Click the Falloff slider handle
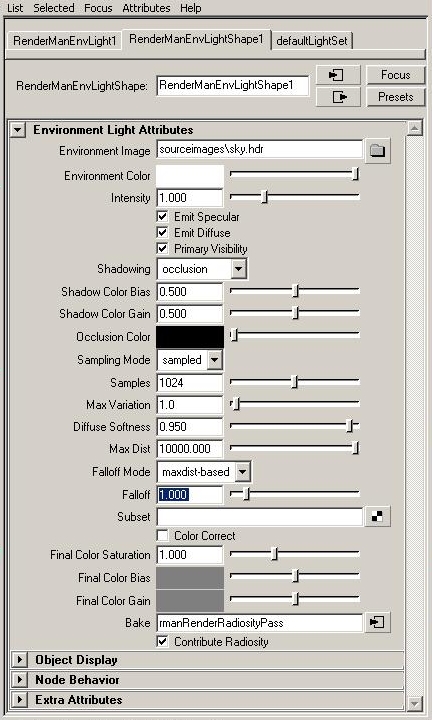432x720 pixels. tap(247, 494)
